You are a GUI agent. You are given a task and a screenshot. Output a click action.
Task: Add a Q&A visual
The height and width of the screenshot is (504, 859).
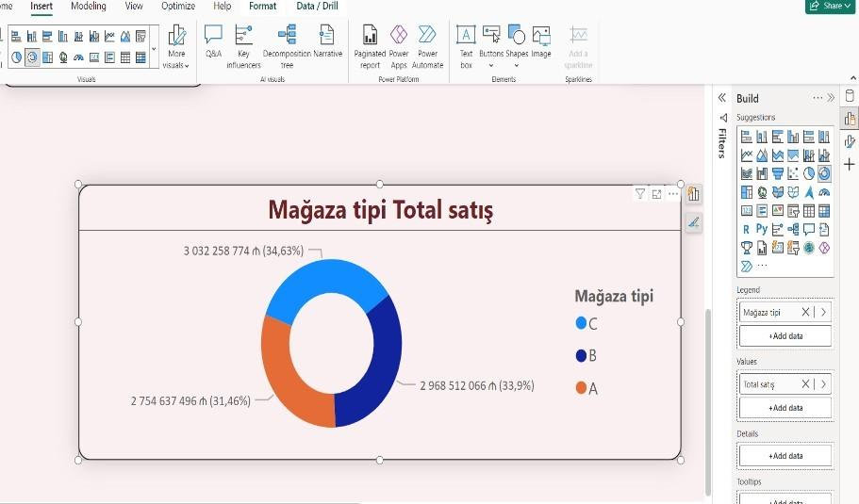coord(213,41)
